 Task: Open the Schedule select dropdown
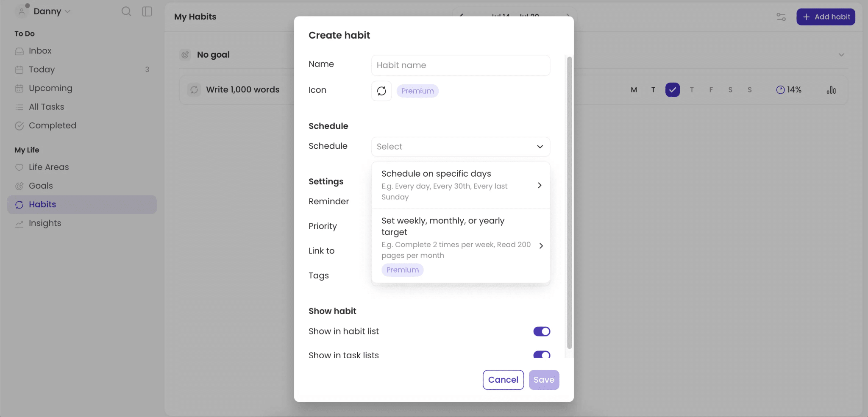click(460, 147)
